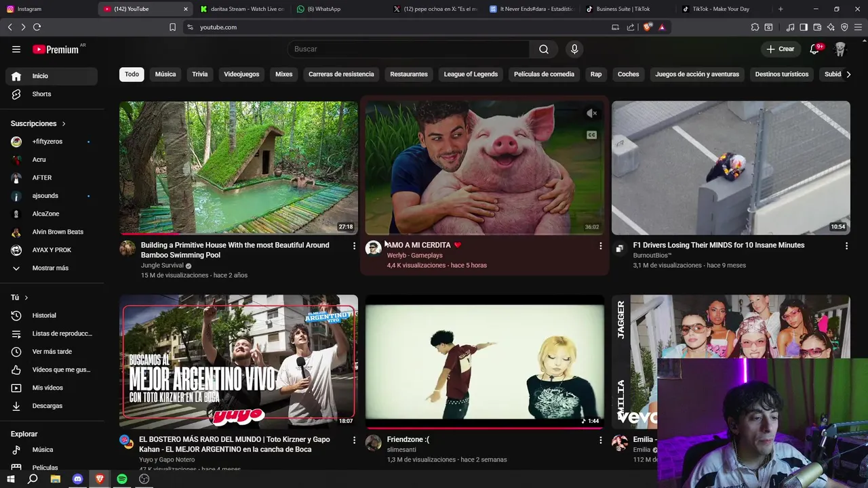Open the extensions puzzle icon
The width and height of the screenshot is (868, 488).
point(755,27)
